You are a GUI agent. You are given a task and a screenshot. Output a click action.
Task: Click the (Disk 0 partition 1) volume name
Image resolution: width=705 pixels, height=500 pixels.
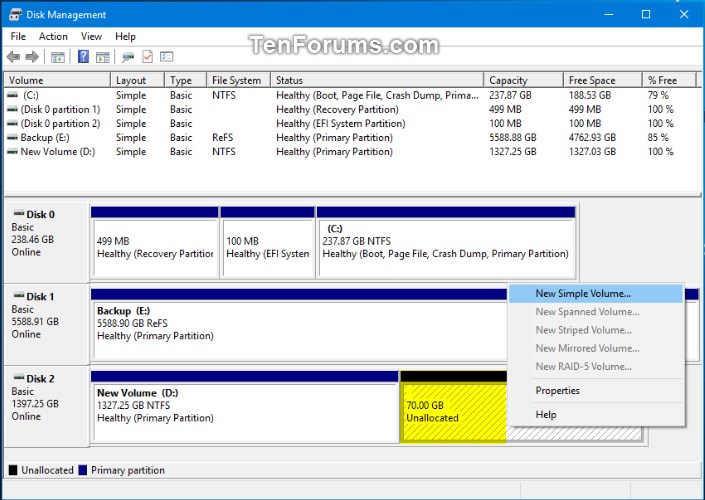coord(60,109)
